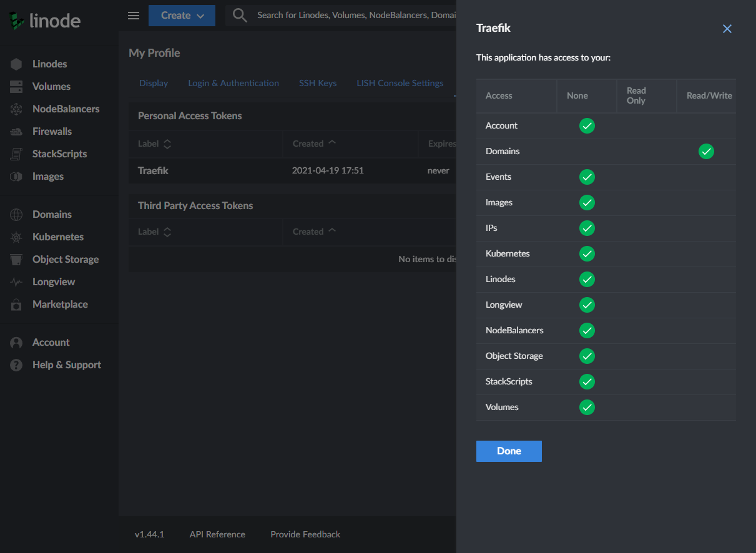Click the 2021-04-19 17:51 created date

pyautogui.click(x=328, y=170)
